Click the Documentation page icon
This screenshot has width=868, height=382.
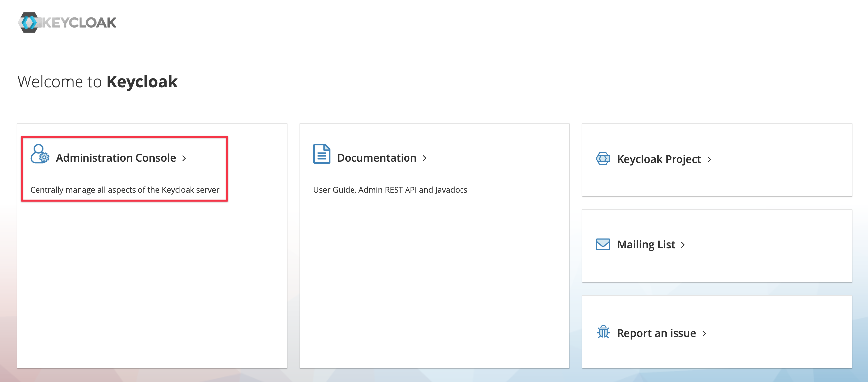pyautogui.click(x=321, y=154)
